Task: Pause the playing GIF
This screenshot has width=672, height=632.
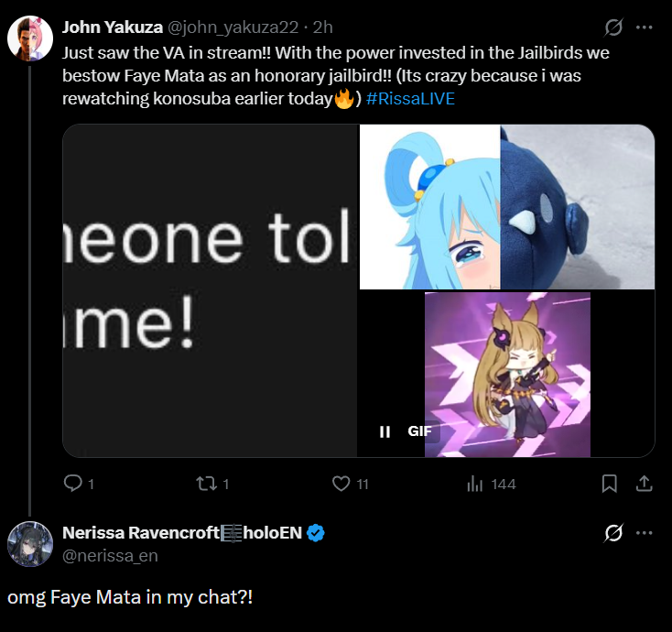Action: point(385,431)
